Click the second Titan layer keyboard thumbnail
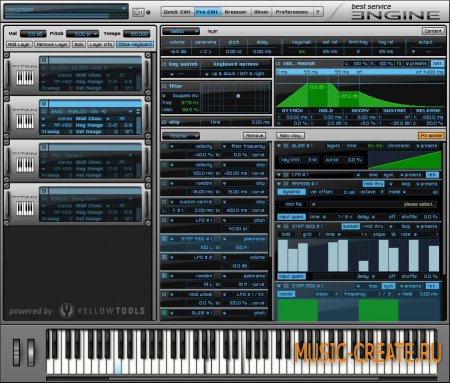The image size is (450, 383). tap(25, 121)
